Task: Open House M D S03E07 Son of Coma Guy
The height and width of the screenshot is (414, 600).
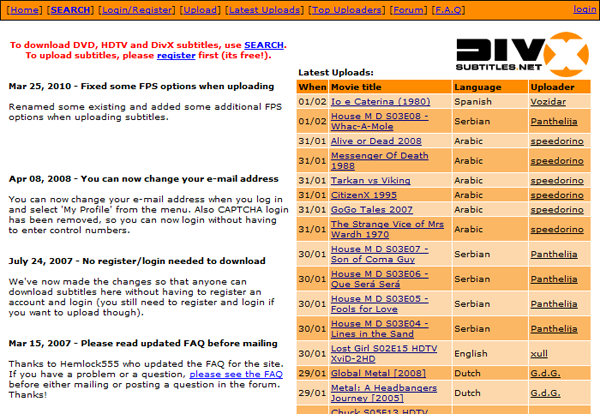Action: [380, 254]
